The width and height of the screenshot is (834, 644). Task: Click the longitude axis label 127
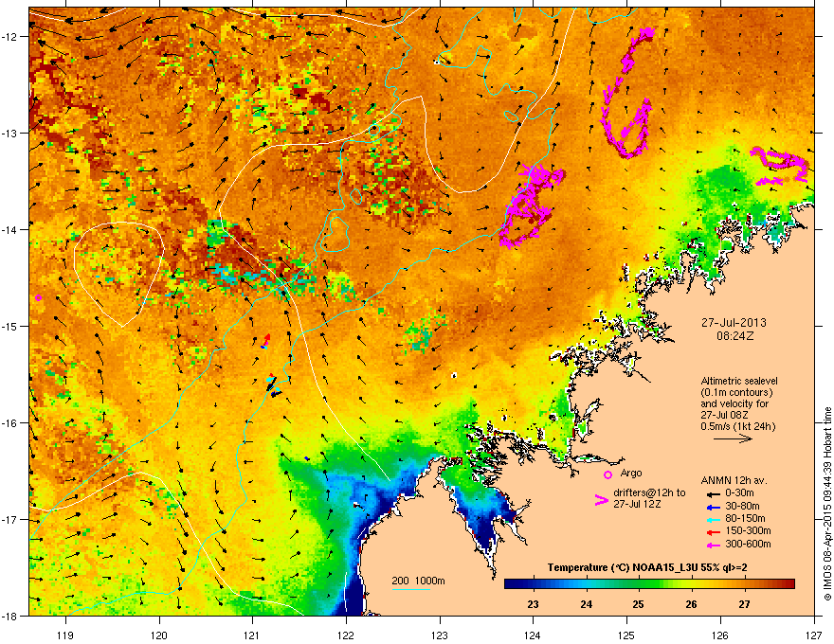(814, 635)
